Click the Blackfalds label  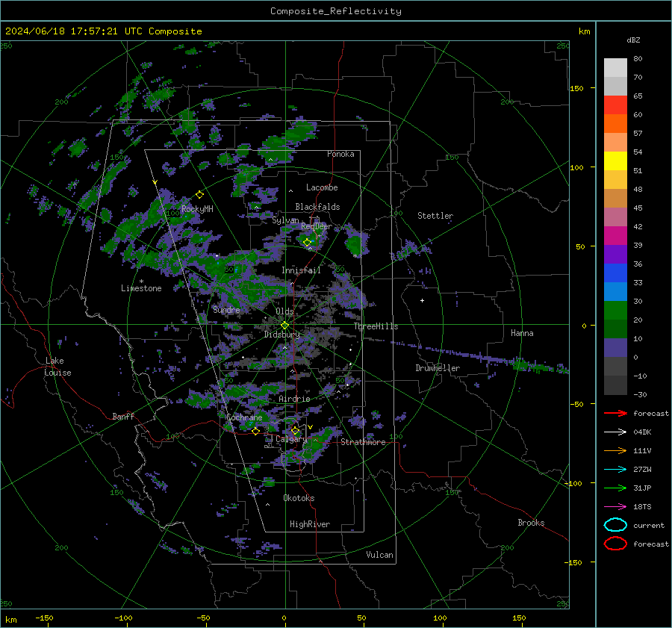point(317,207)
